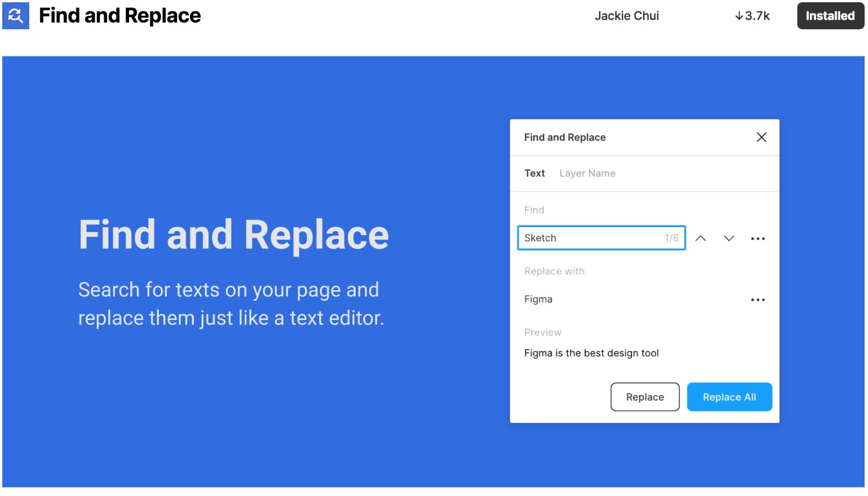Screen dimensions: 868x496
Task: Close the Find and Replace dialog
Action: point(761,137)
